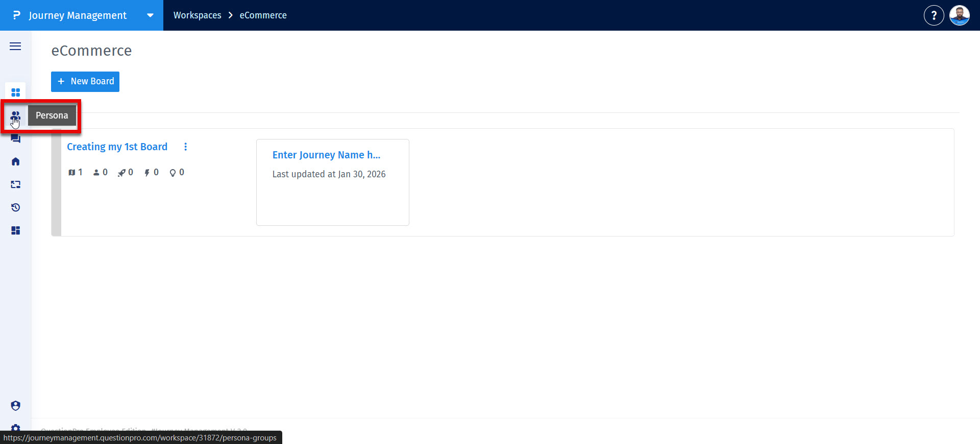This screenshot has width=980, height=444.
Task: Open the admin shield user icon
Action: (15, 406)
